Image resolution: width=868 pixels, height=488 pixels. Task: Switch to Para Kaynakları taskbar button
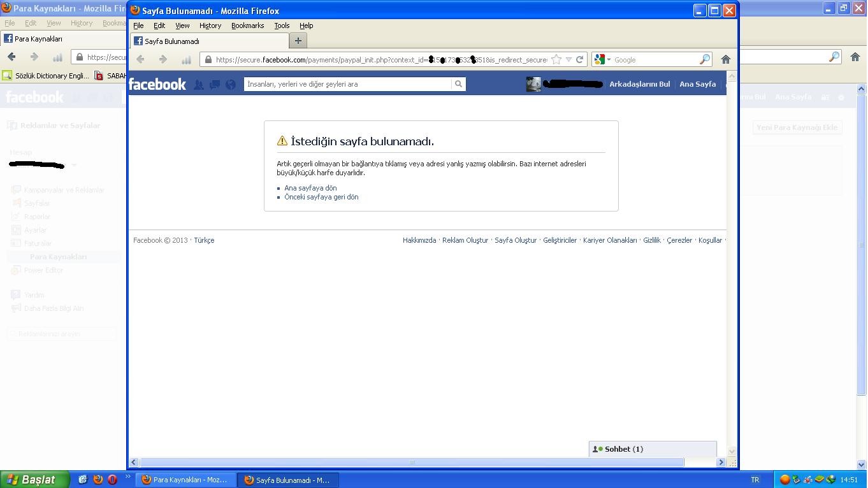185,480
